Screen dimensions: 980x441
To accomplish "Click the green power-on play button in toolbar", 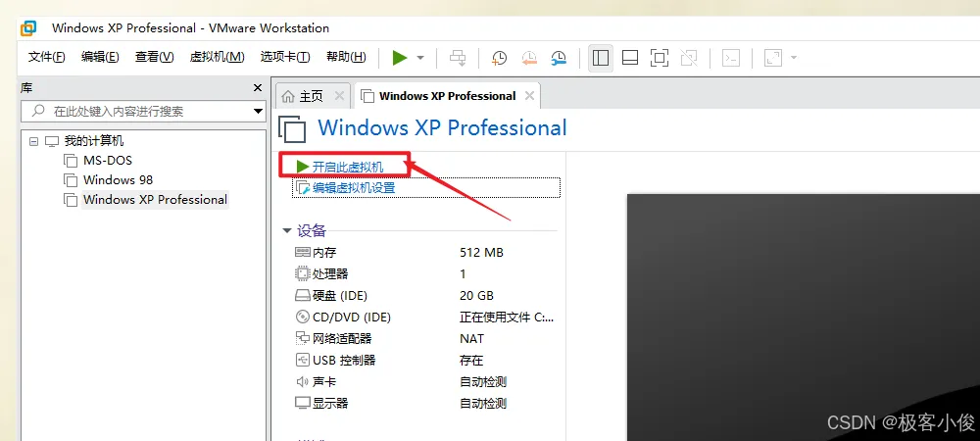I will (x=400, y=58).
